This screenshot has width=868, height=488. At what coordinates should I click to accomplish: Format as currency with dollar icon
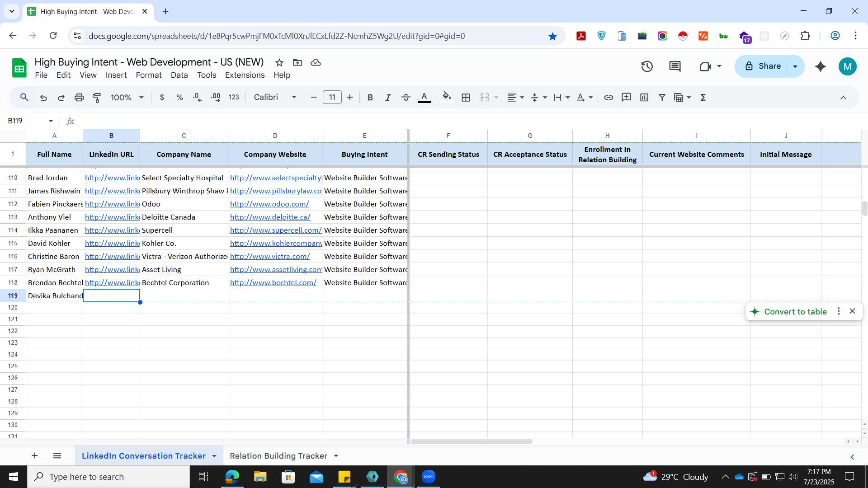162,97
